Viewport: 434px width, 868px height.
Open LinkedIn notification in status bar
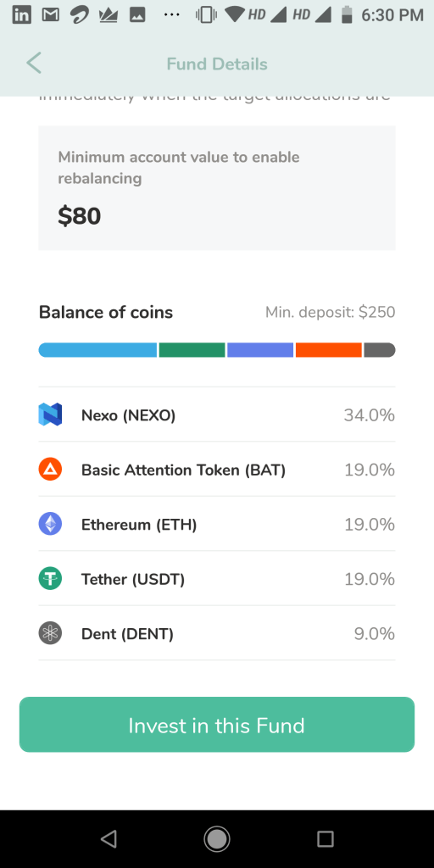pos(21,15)
